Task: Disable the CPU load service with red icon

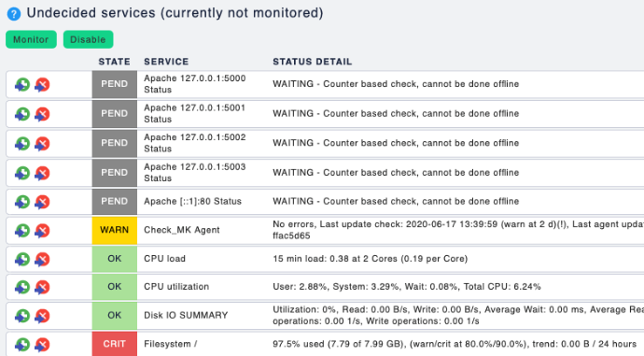Action: (42, 260)
